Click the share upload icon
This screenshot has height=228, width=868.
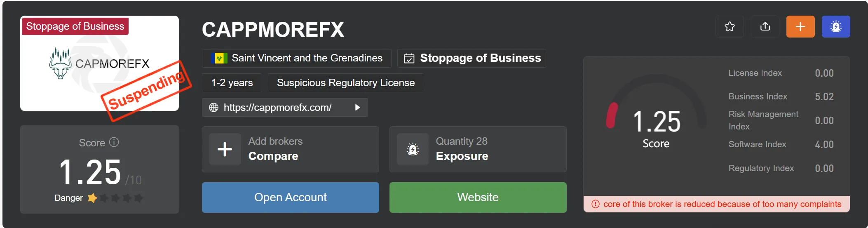click(x=765, y=27)
